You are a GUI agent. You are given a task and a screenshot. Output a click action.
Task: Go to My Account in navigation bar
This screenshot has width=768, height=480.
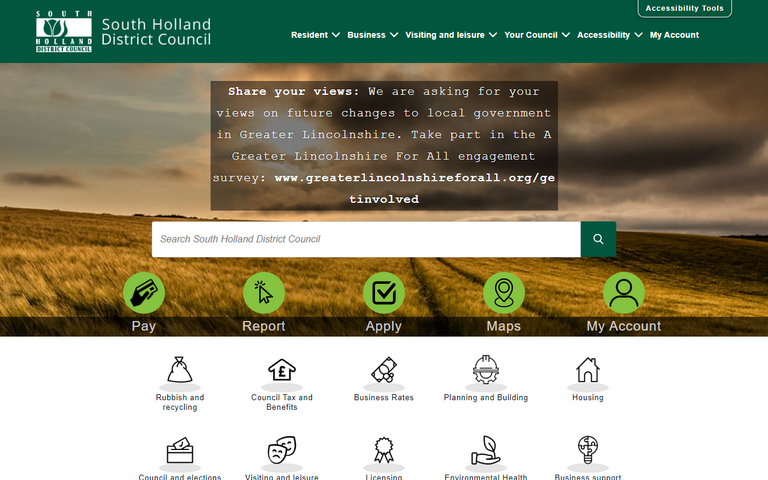pos(674,35)
